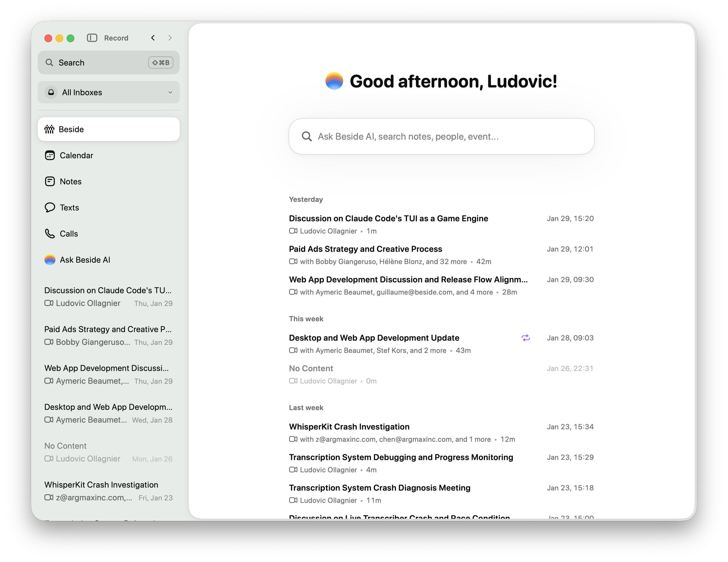
Task: Click the inbox tray icon beside All Inboxes
Action: point(51,92)
